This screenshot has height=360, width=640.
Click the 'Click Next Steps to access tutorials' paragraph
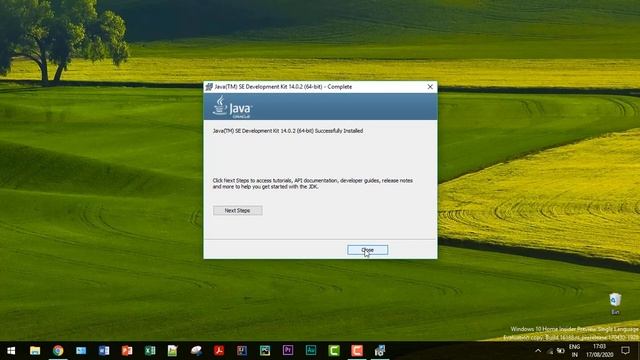coord(313,183)
